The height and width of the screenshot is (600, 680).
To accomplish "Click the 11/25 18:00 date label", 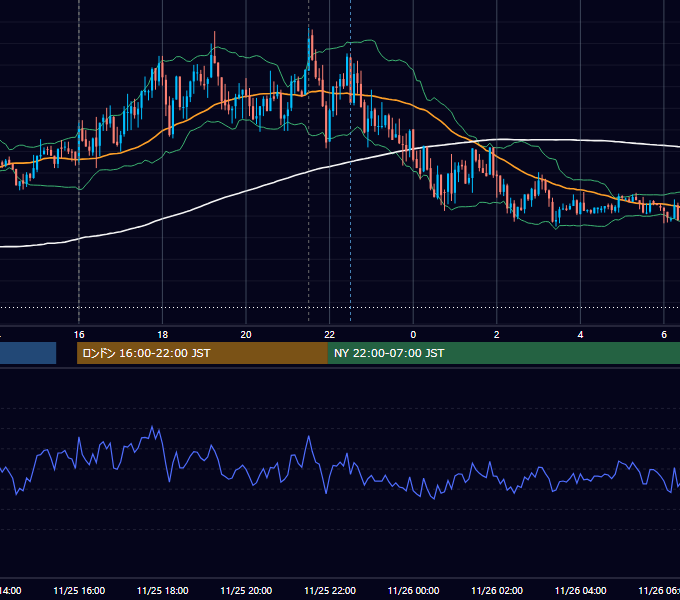I will tap(163, 591).
